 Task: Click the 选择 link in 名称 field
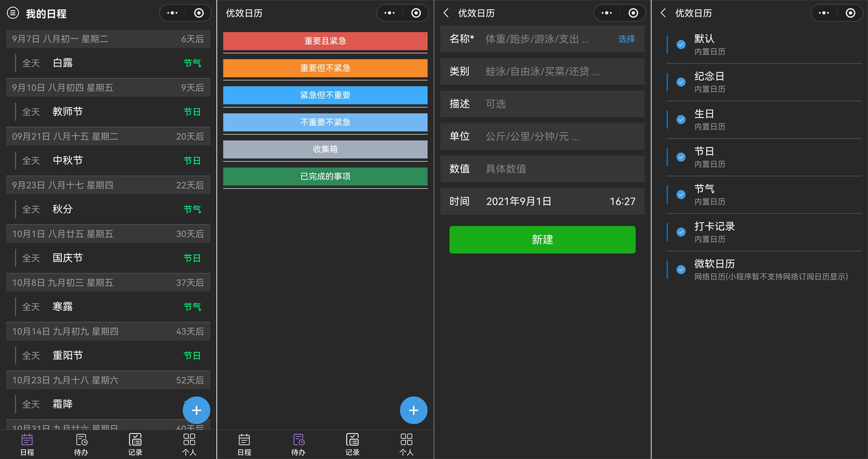[x=626, y=39]
